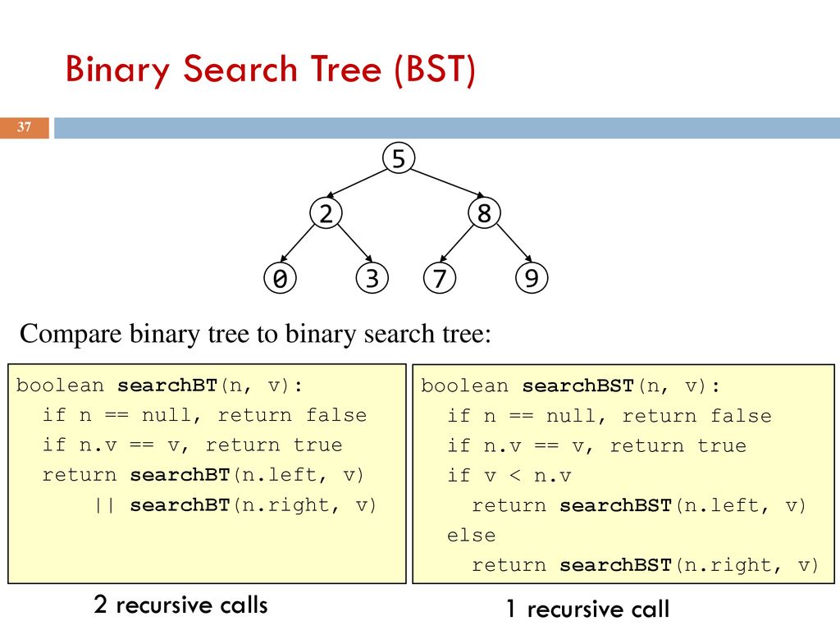Click 'if n.v == v, return true' in searchBST box
840x630 pixels.
(597, 446)
